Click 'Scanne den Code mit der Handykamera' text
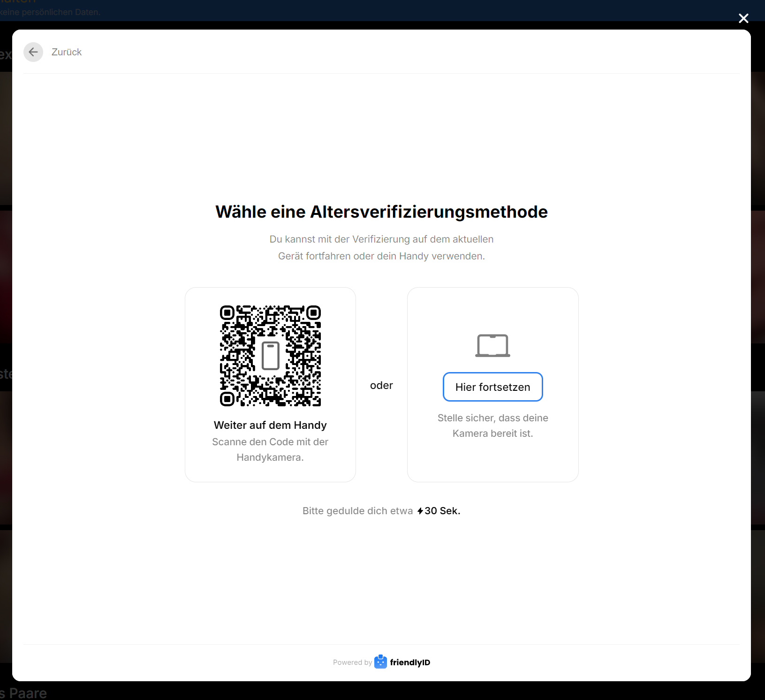The width and height of the screenshot is (765, 700). point(270,449)
